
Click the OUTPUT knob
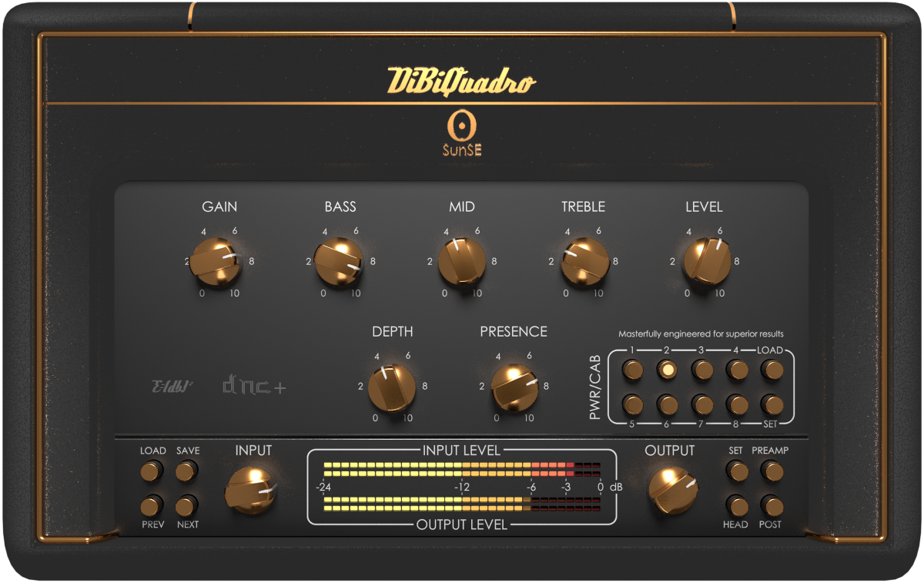(x=673, y=491)
